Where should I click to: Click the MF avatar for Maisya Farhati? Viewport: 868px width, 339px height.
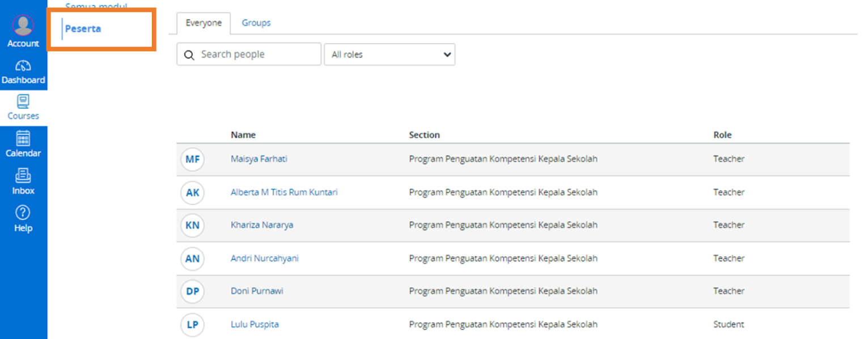193,159
